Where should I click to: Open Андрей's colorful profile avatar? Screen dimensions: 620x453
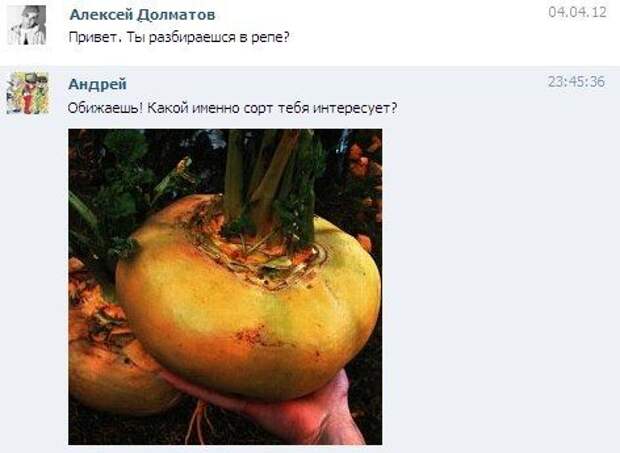coord(28,93)
